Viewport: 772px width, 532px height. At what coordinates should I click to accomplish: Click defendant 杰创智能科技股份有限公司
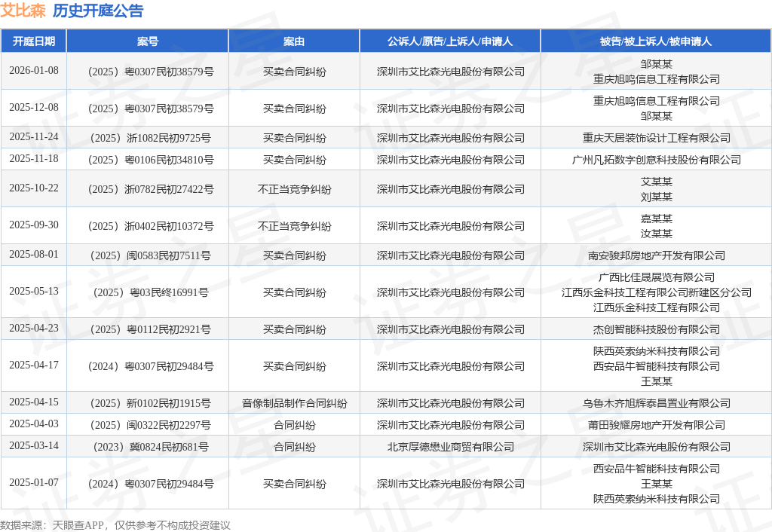[x=657, y=330]
